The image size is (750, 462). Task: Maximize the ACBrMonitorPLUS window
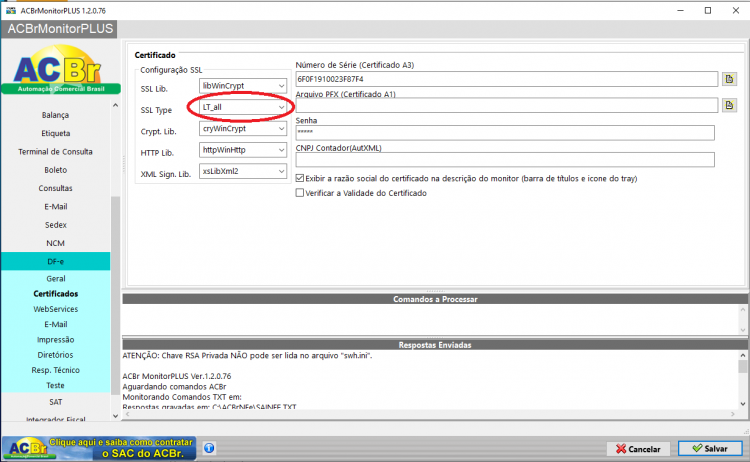(708, 11)
